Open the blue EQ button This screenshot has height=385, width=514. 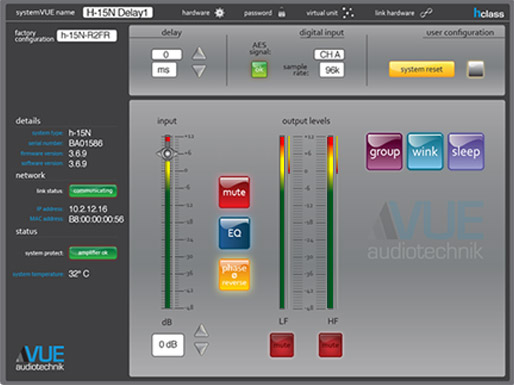(x=234, y=233)
